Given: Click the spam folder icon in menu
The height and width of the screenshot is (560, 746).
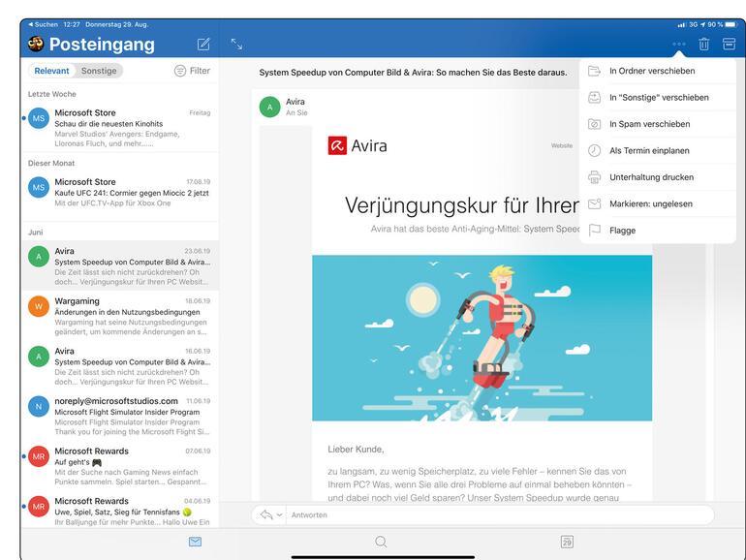Looking at the screenshot, I should coord(594,124).
